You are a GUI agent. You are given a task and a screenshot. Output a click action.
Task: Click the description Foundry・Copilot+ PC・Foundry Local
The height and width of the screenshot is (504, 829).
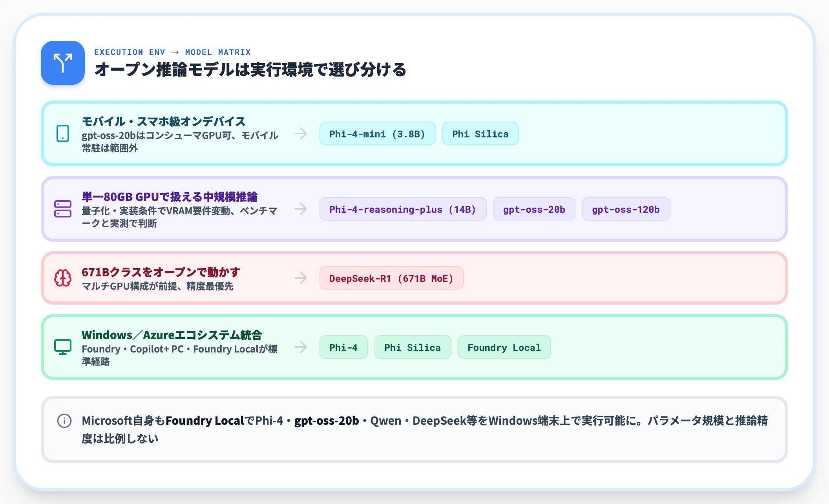point(179,355)
